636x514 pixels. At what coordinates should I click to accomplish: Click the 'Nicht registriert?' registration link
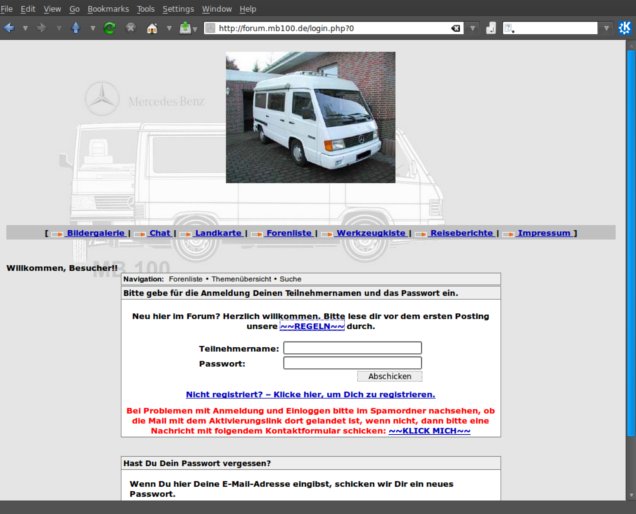(x=310, y=395)
